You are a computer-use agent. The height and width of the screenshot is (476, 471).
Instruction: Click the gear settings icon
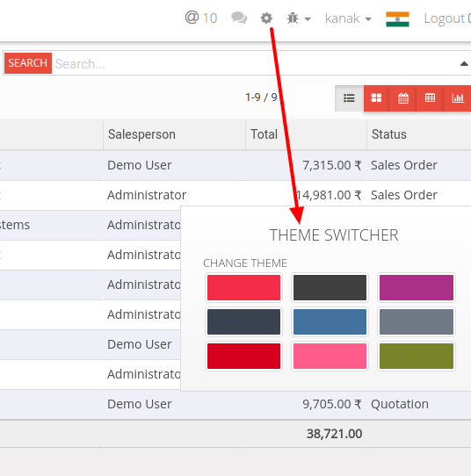click(x=266, y=18)
